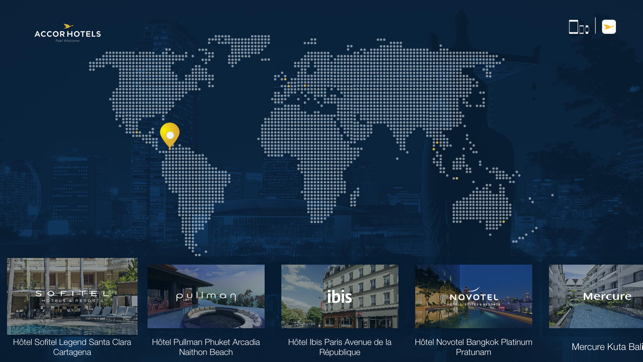Click the white AccorHotels app badge icon

click(x=609, y=27)
